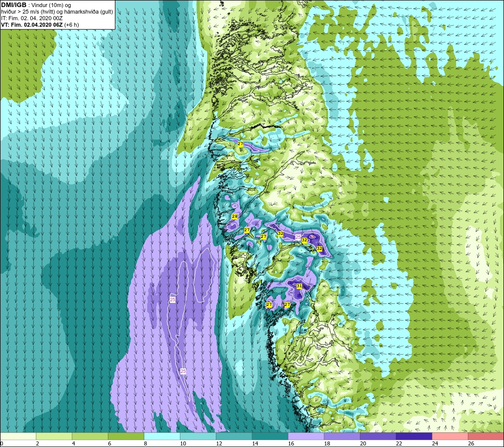Click the light pink 24–26 legend swatch
The height and width of the screenshot is (447, 504).
click(x=450, y=436)
